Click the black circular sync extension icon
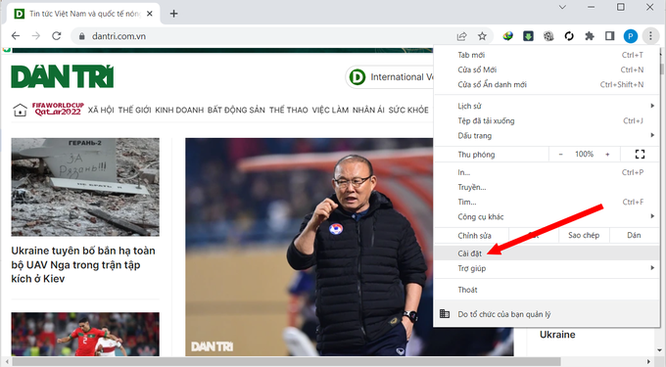This screenshot has width=666, height=367. click(569, 36)
